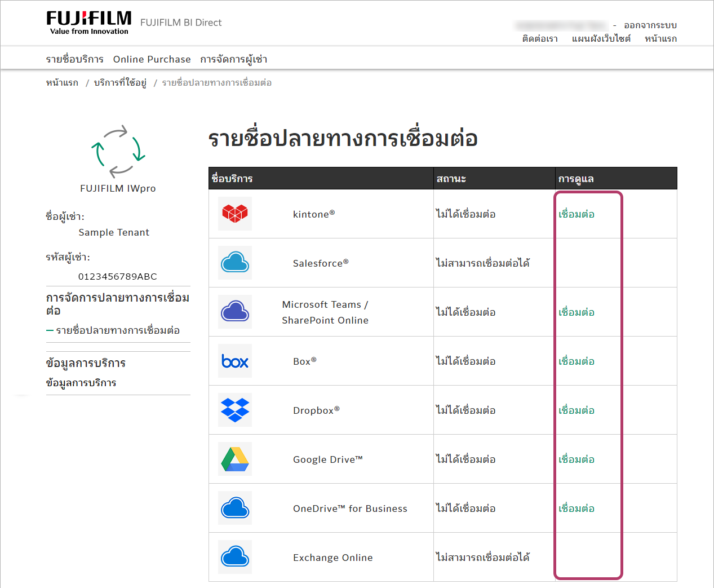Click the tenant code 0123456789ABC
This screenshot has height=588, width=714.
pos(118,276)
